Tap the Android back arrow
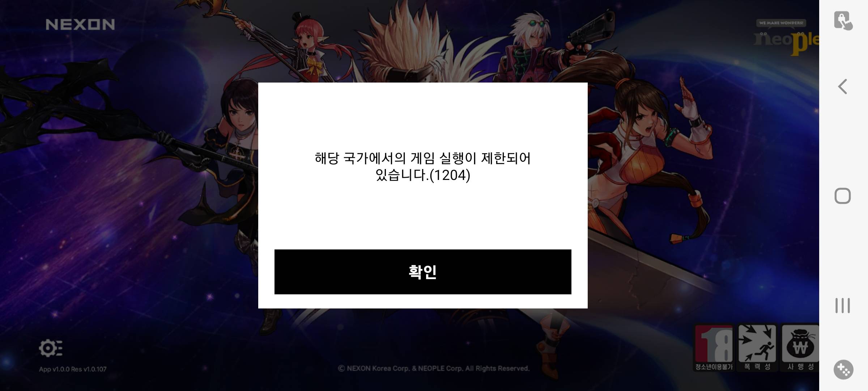 843,87
